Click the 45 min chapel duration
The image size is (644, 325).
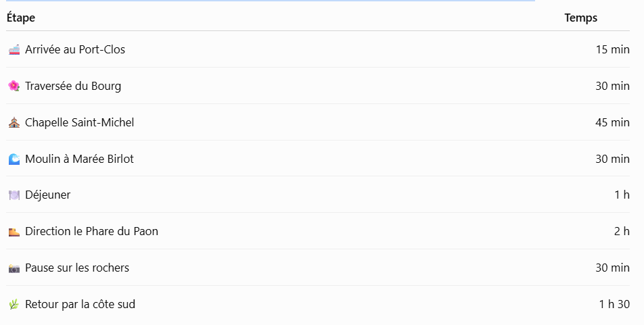pyautogui.click(x=612, y=123)
